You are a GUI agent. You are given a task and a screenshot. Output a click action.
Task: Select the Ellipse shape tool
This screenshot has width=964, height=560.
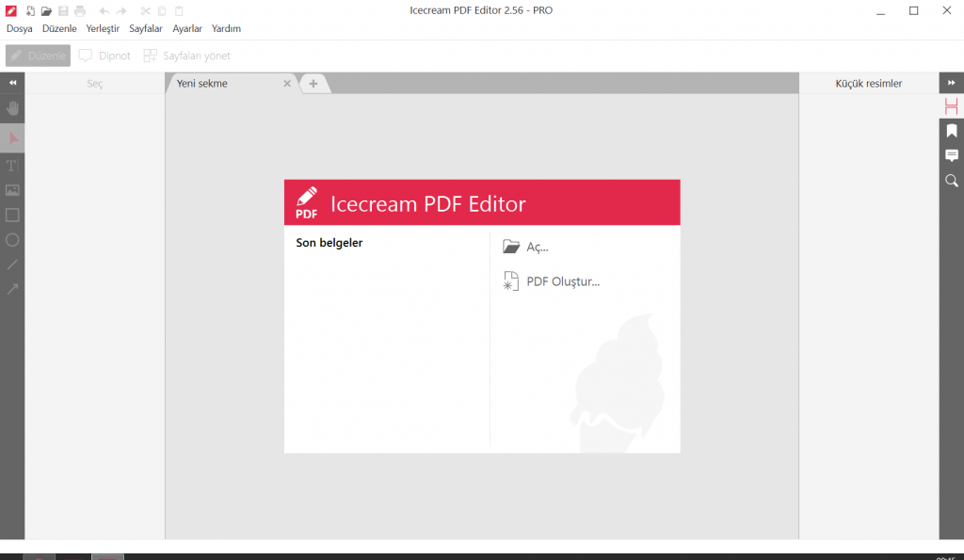(x=12, y=239)
